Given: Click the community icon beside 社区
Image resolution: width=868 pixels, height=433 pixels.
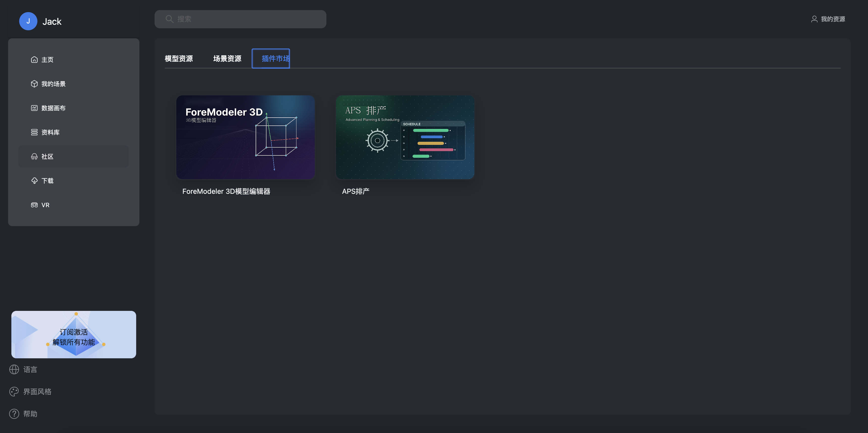Looking at the screenshot, I should point(34,156).
